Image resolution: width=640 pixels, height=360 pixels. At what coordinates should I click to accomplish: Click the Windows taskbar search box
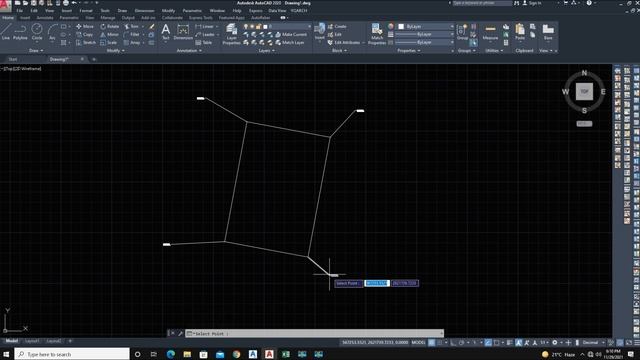pyautogui.click(x=72, y=354)
